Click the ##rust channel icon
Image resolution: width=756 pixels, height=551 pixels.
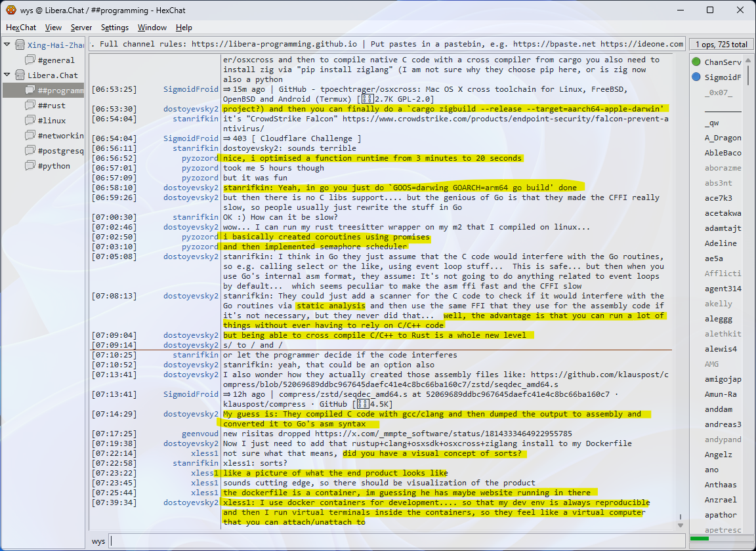tap(30, 106)
